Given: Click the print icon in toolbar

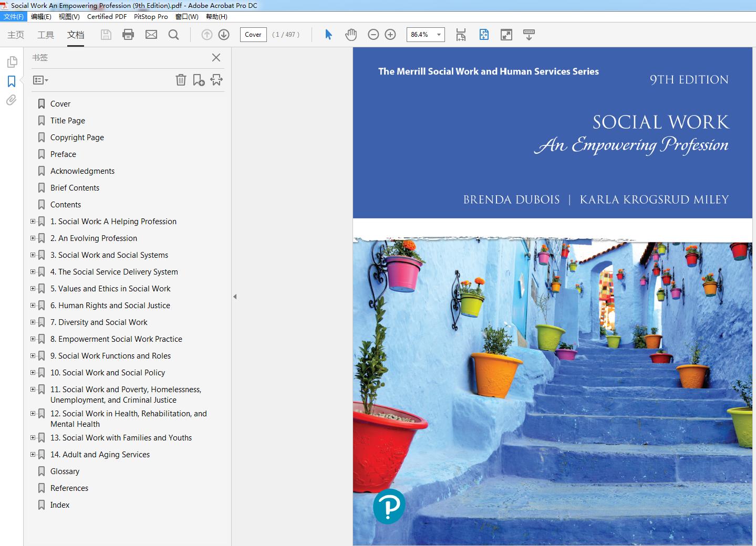Looking at the screenshot, I should [128, 35].
